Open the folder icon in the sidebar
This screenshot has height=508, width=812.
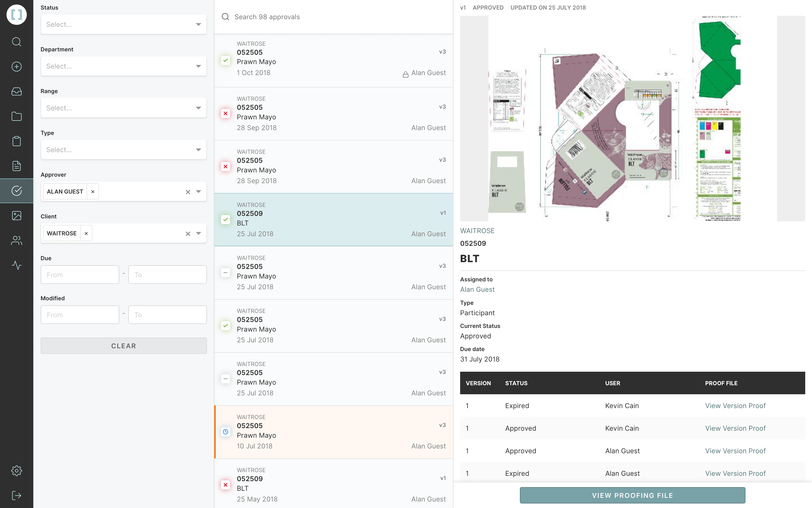[x=16, y=116]
